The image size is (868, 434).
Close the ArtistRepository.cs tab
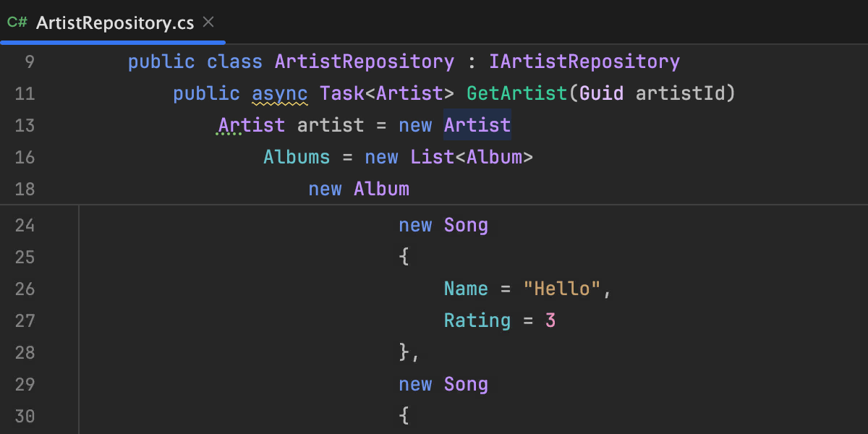point(208,22)
